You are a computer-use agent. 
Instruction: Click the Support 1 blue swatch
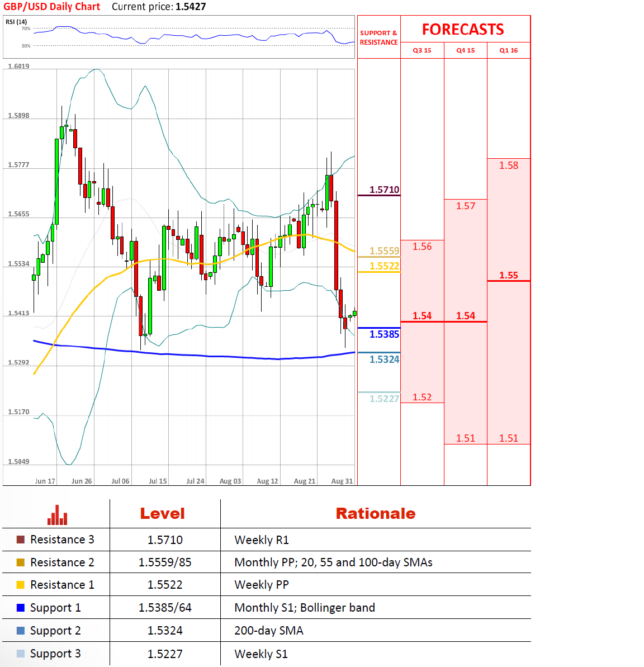point(21,607)
